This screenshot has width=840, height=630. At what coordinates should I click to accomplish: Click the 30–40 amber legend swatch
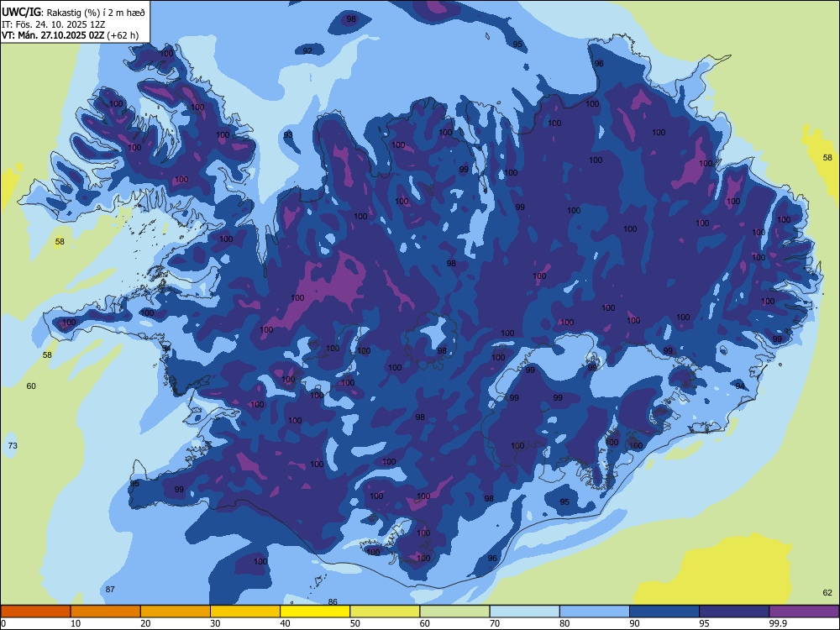point(245,612)
